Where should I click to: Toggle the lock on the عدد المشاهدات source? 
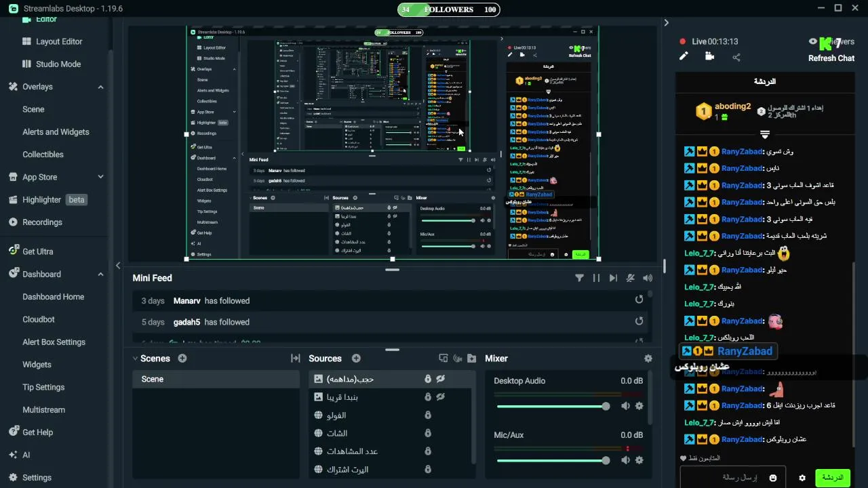click(428, 451)
